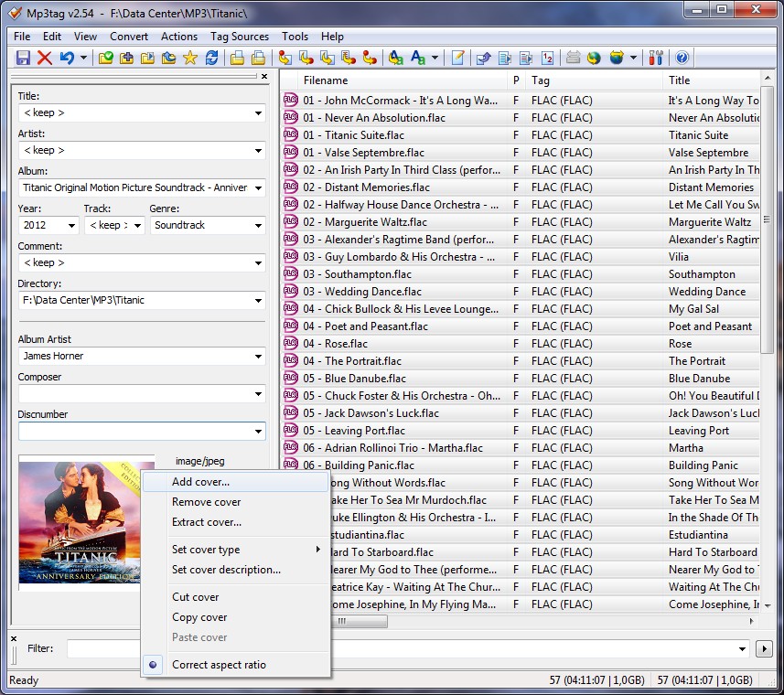Screen dimensions: 784x695
Task: Click the blue Undo arrow icon
Action: point(67,58)
